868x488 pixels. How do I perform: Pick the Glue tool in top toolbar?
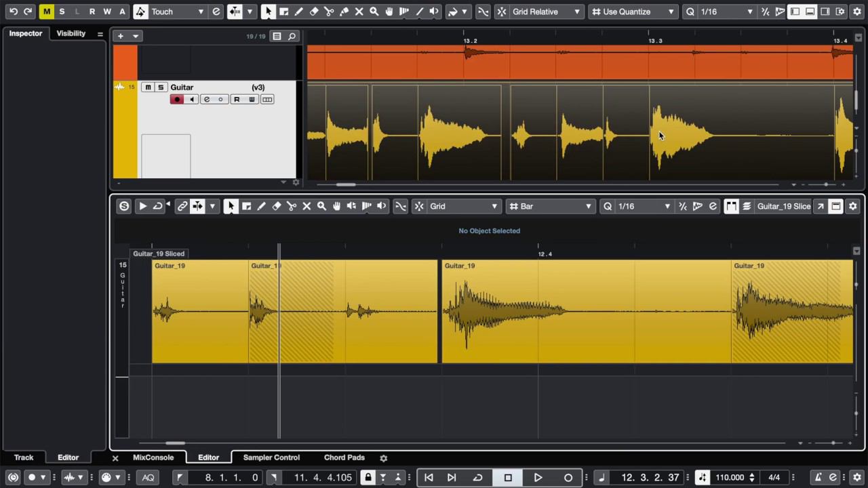click(x=344, y=12)
